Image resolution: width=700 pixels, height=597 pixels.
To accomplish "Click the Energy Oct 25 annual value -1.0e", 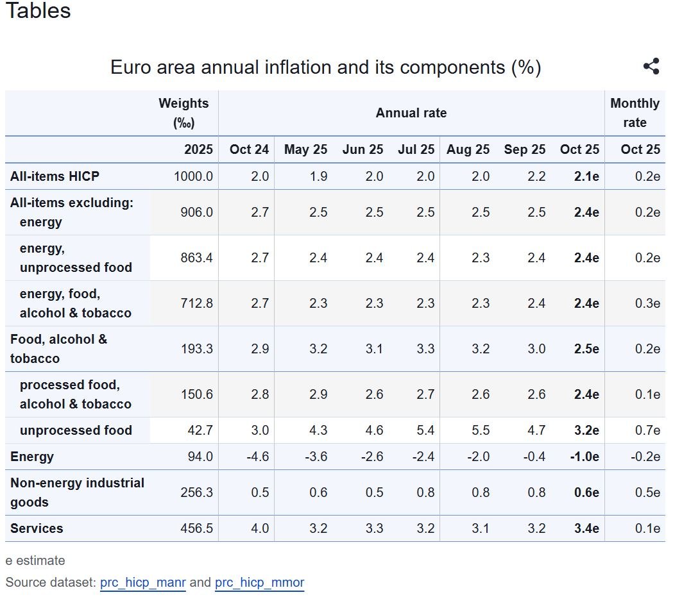I will pyautogui.click(x=585, y=457).
